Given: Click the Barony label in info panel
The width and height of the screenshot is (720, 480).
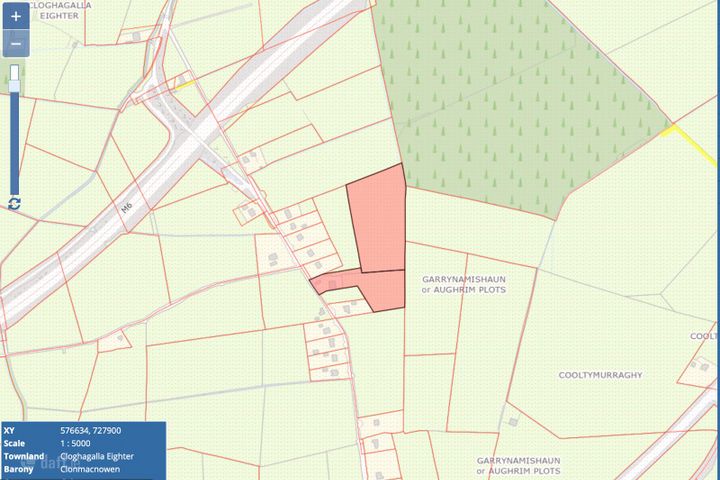Looking at the screenshot, I should 19,469.
